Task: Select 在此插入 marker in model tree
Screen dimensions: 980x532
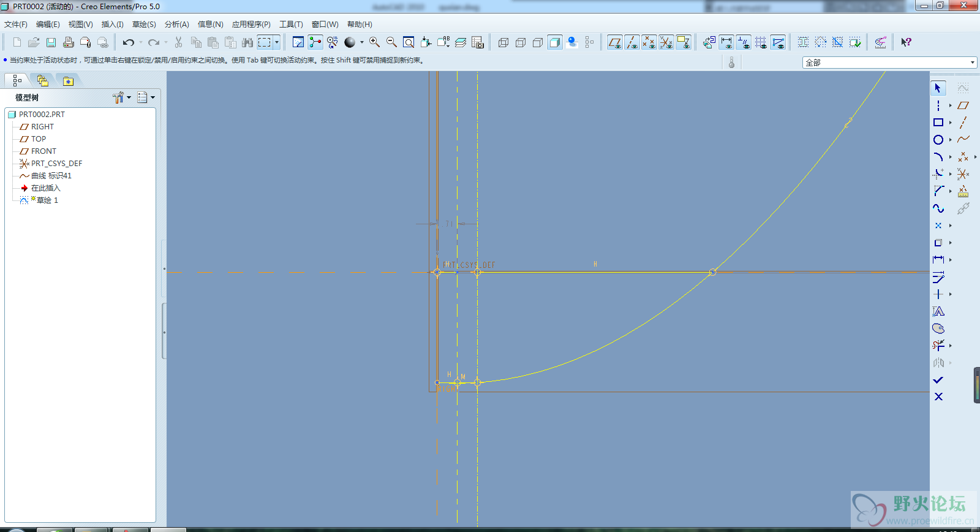Action: coord(46,188)
